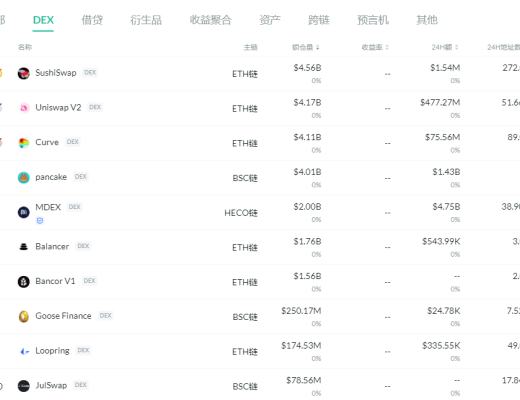The width and height of the screenshot is (520, 400).
Task: Open the SushiSwap project link
Action: pyautogui.click(x=56, y=73)
